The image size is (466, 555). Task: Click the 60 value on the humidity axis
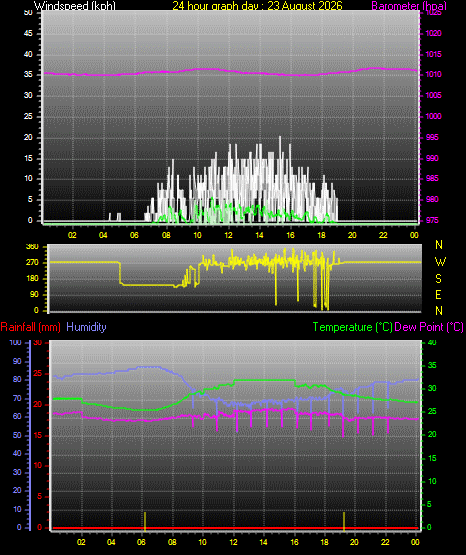(x=17, y=416)
